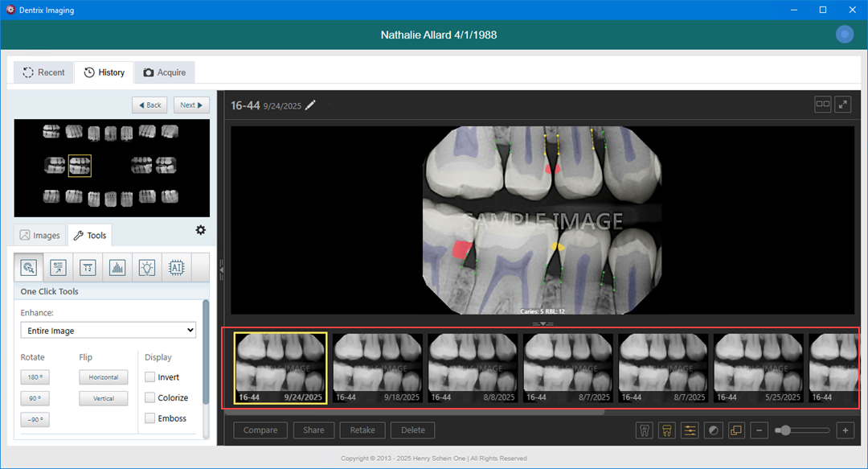Viewport: 868px width, 469px height.
Task: Check the Colorize option
Action: pos(150,398)
